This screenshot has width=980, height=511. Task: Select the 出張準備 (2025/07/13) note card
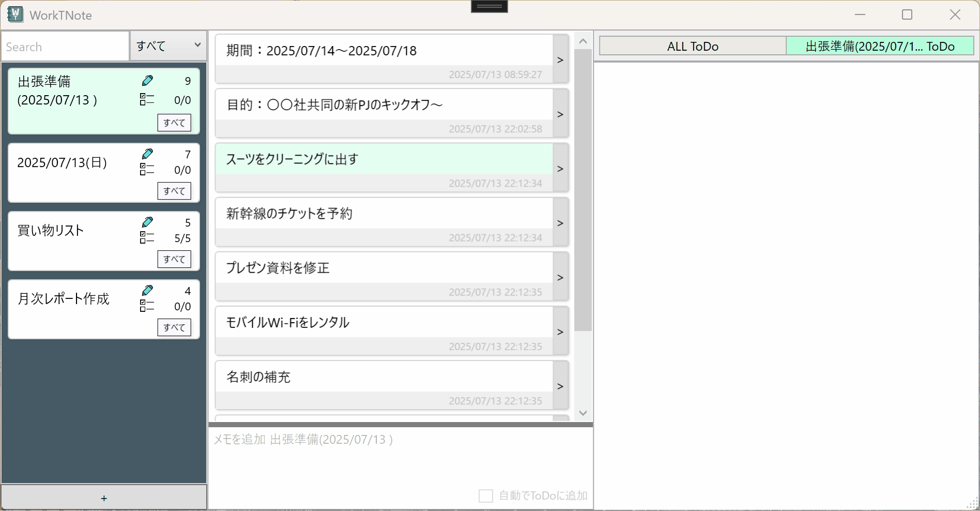pyautogui.click(x=104, y=101)
